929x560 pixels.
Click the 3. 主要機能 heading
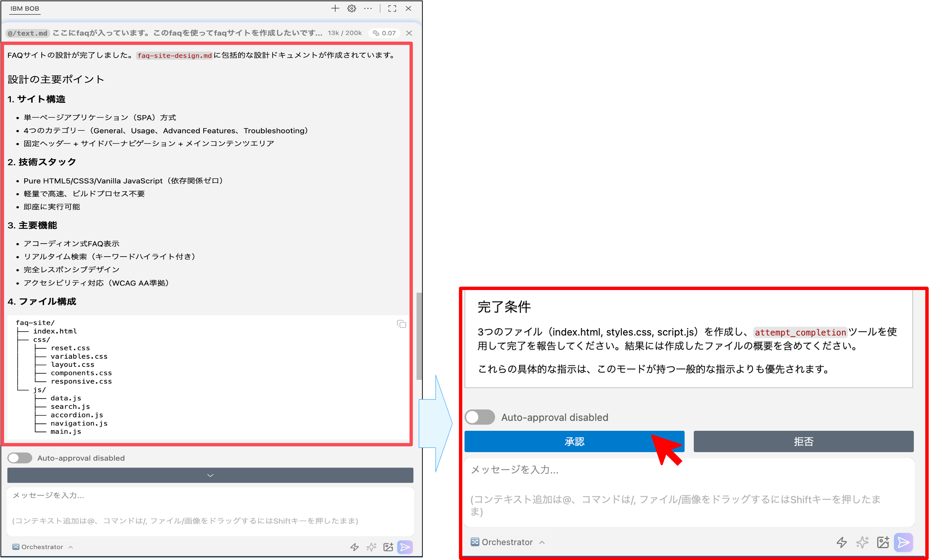(x=32, y=225)
